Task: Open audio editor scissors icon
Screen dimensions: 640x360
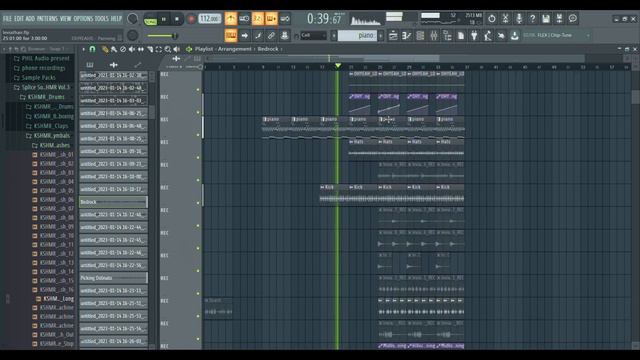Action: click(505, 18)
